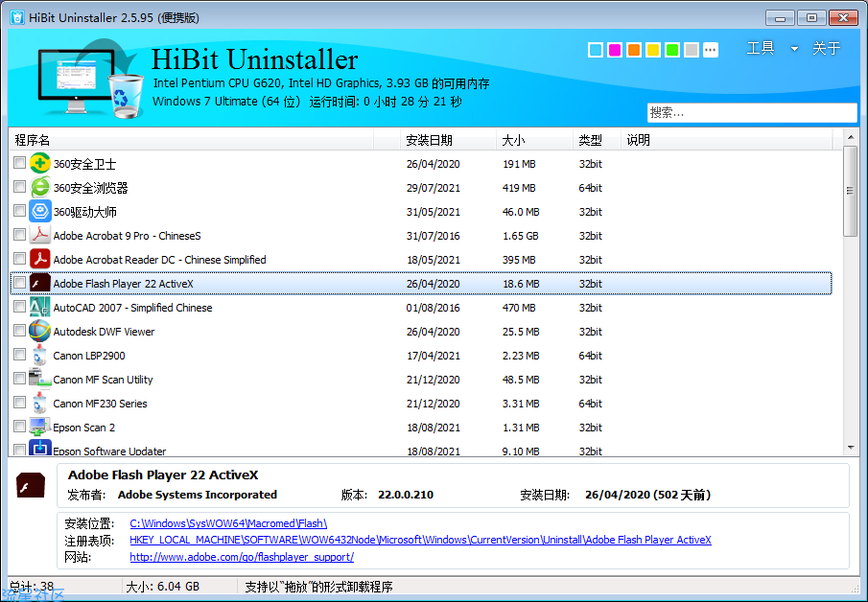Sort by 大小 column header
The image size is (868, 602).
pos(534,140)
